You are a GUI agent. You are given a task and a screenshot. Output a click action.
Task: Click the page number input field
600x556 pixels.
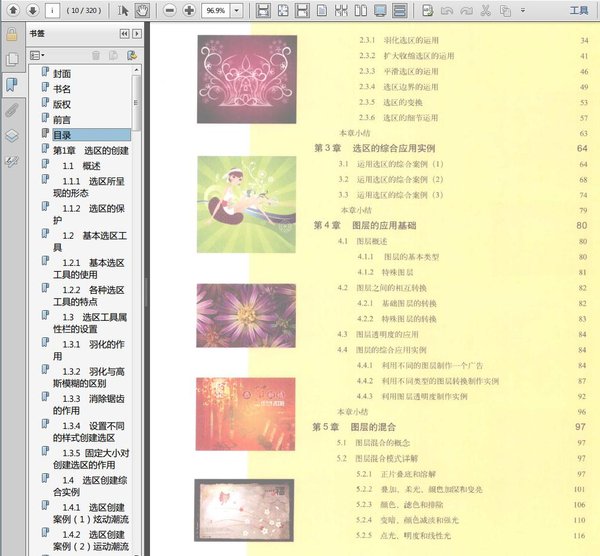point(52,10)
